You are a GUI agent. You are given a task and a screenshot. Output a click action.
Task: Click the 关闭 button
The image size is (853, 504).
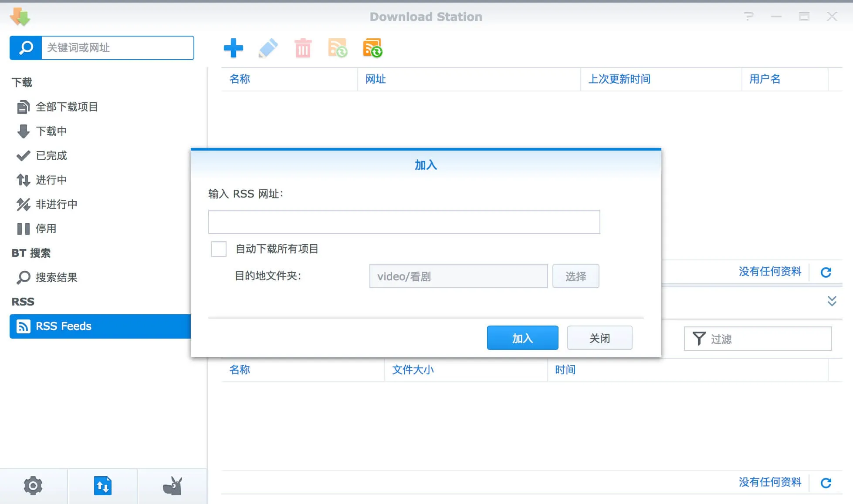tap(599, 338)
